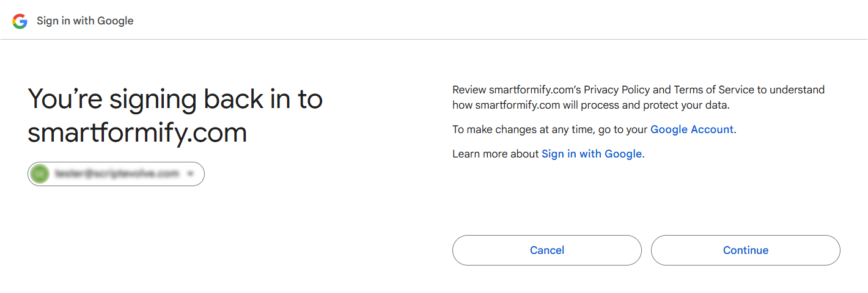Click the "Learn more about" text
Screen dimensions: 868x293
pos(495,154)
